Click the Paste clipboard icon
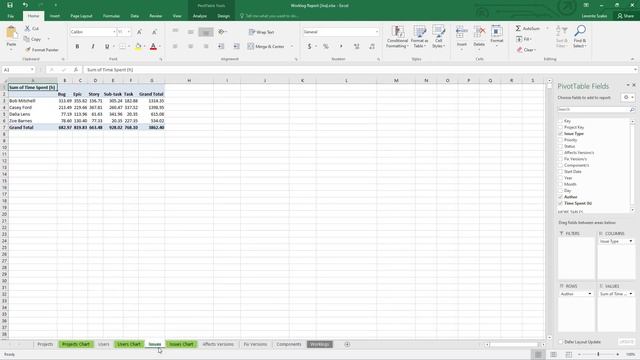This screenshot has width=640, height=360. click(11, 33)
